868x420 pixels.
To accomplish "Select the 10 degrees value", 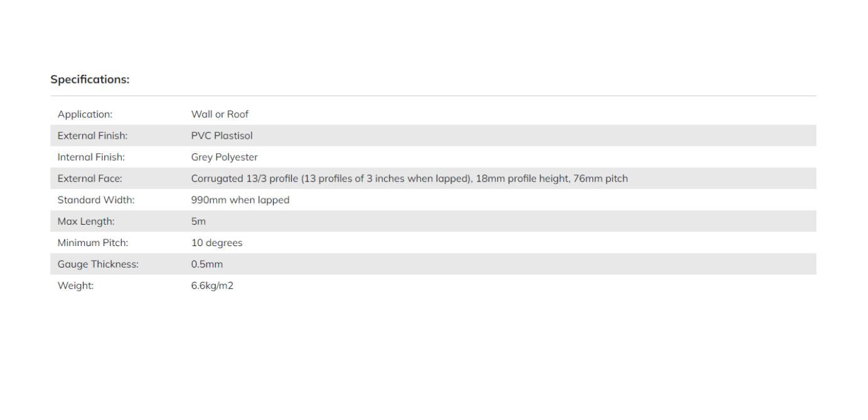I will 217,242.
